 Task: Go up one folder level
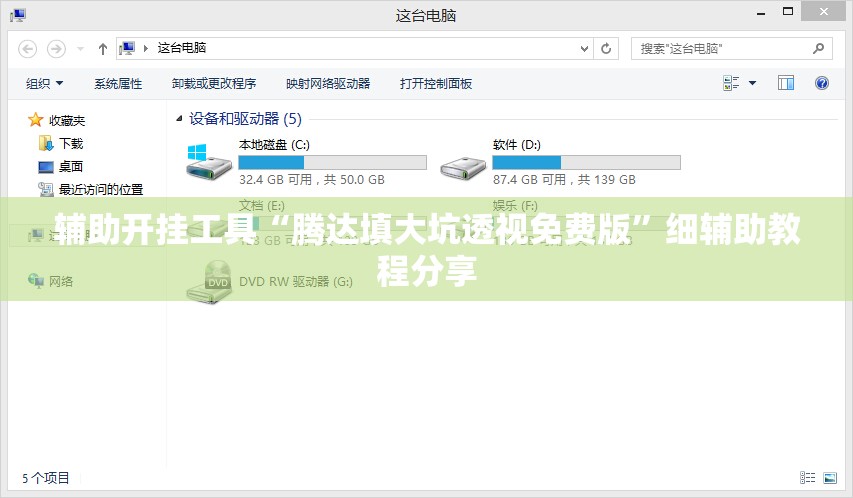pos(103,49)
